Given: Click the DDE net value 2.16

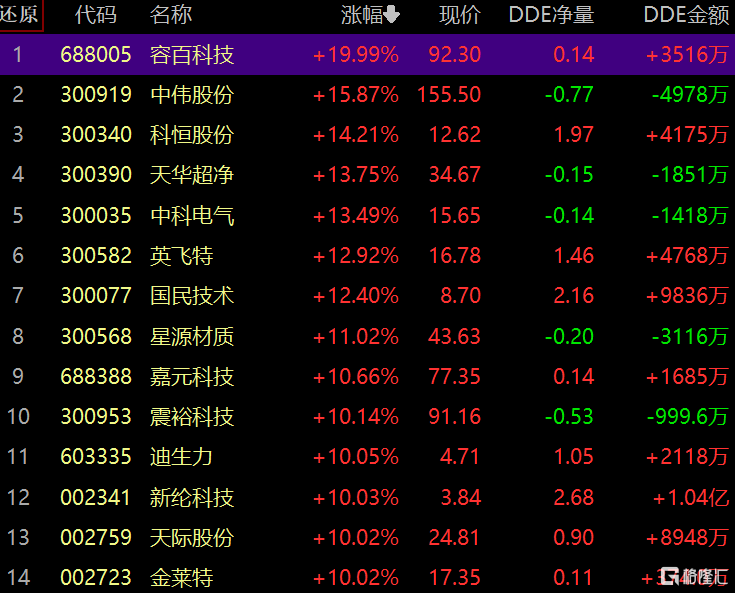Looking at the screenshot, I should tap(574, 296).
